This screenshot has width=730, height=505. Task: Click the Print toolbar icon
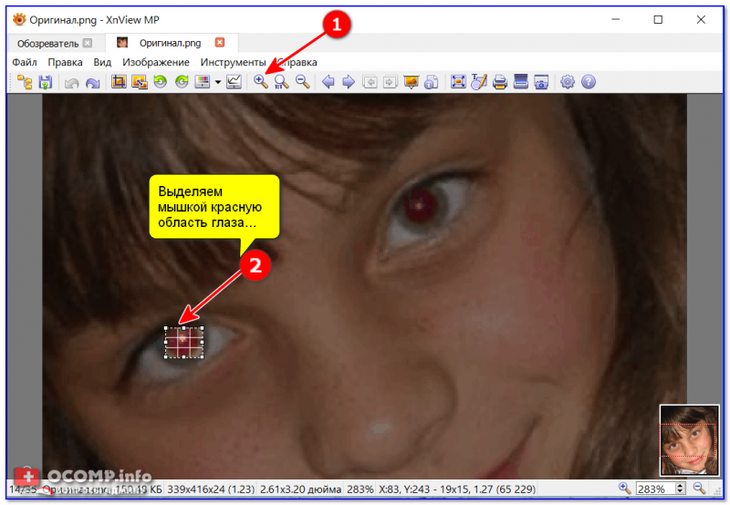point(500,82)
